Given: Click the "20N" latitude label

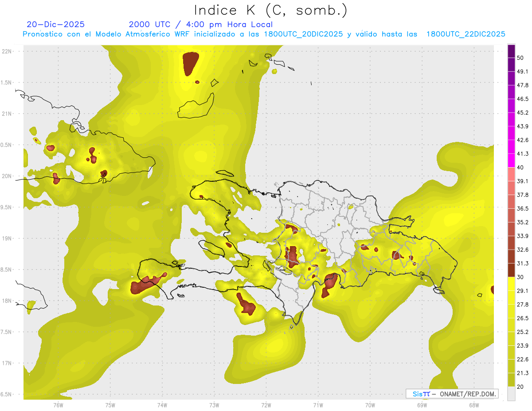Looking at the screenshot, I should point(7,176).
